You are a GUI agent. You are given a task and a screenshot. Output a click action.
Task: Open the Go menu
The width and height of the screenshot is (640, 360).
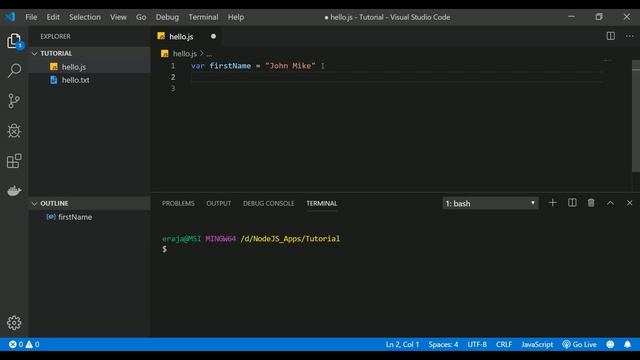(141, 17)
